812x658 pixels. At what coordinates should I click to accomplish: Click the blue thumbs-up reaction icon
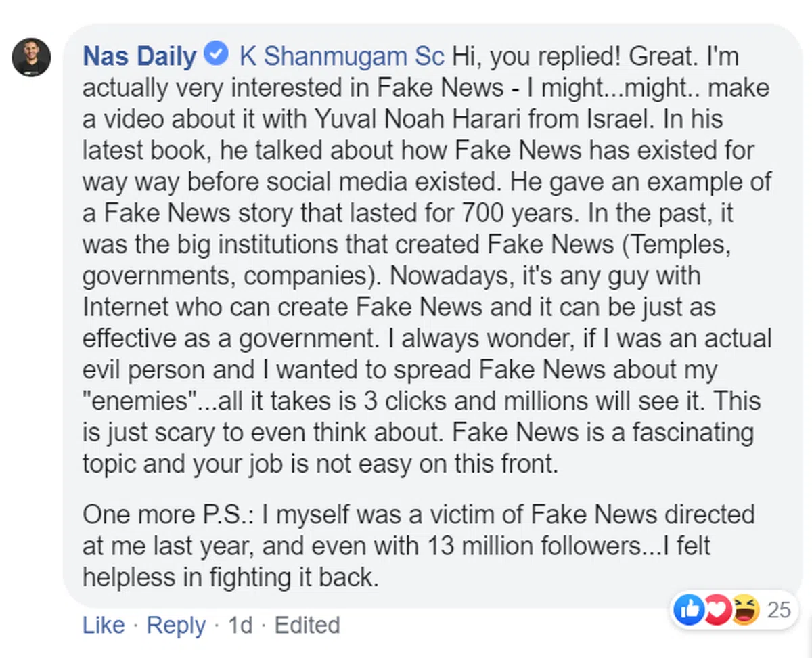pos(690,611)
